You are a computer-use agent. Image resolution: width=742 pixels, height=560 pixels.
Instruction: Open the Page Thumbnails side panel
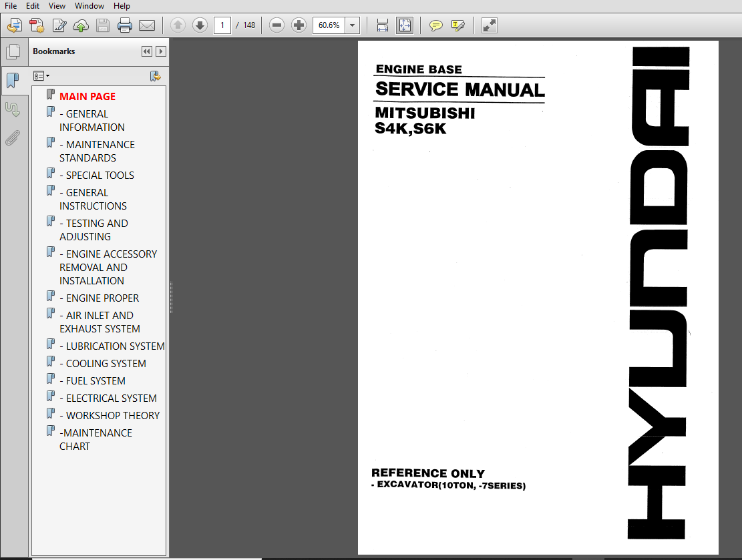point(13,51)
